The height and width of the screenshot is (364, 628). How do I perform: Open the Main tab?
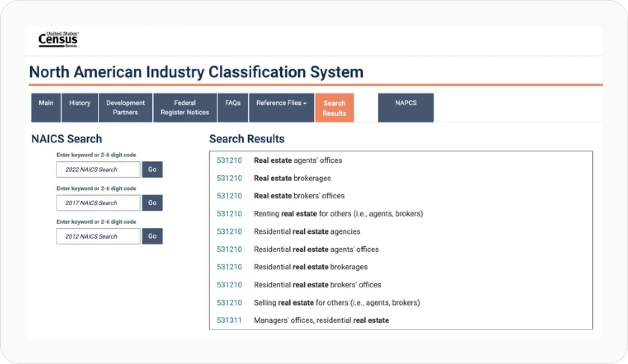[46, 107]
